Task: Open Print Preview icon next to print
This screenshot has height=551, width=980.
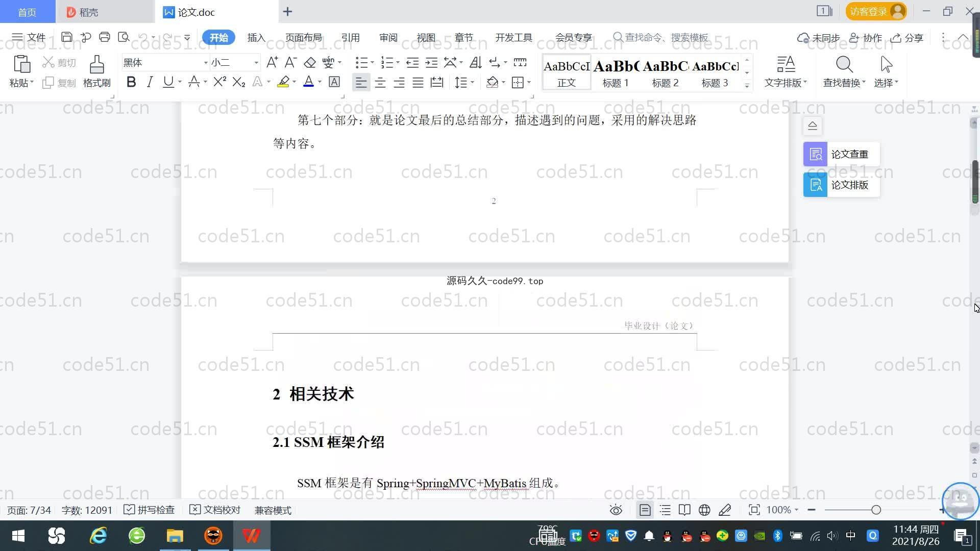Action: click(124, 37)
